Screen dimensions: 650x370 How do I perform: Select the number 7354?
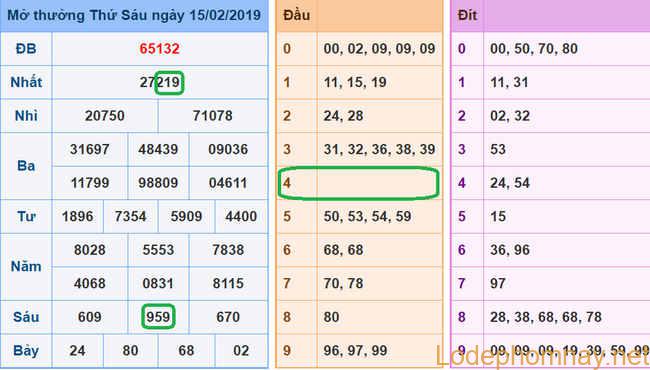coord(131,216)
